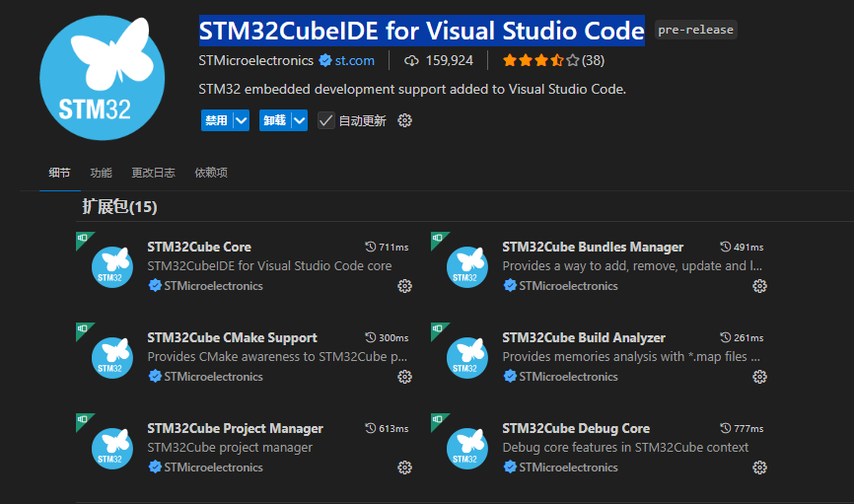Click the verified publisher badge beside st.com
This screenshot has width=854, height=504.
(325, 60)
